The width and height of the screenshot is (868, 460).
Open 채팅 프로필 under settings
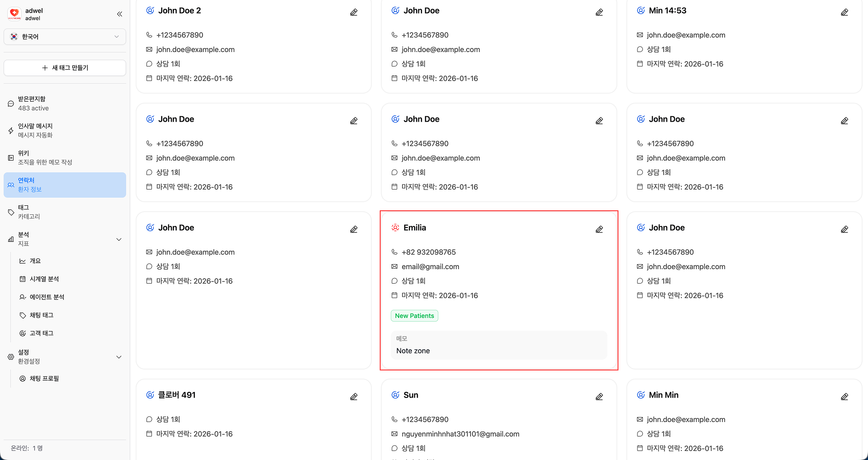click(44, 379)
